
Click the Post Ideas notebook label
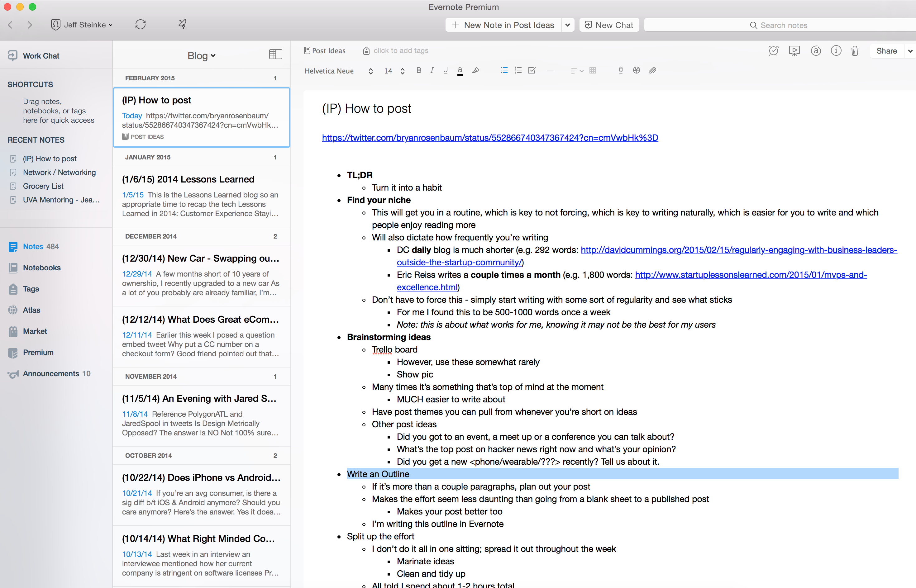(328, 51)
